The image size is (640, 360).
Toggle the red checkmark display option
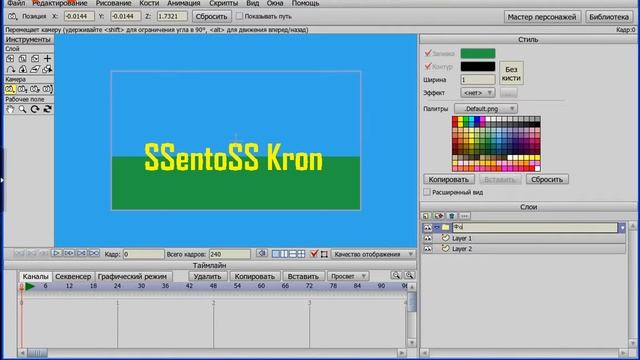point(314,254)
